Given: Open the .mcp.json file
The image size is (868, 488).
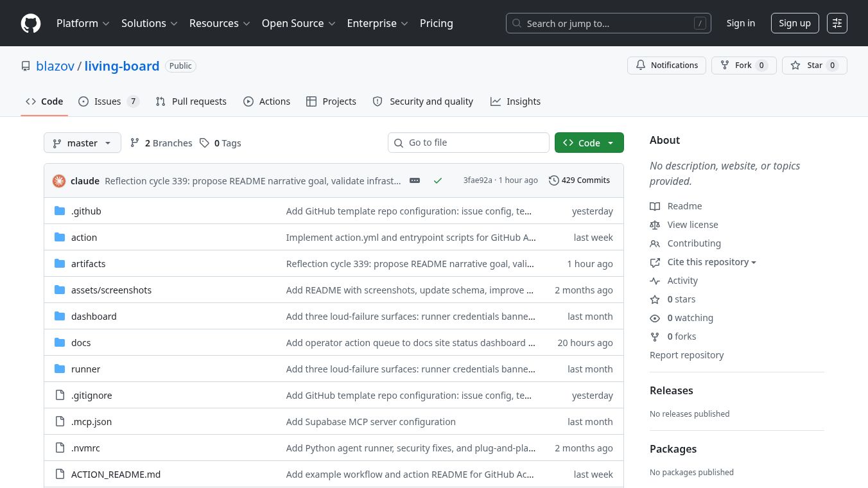Looking at the screenshot, I should (x=91, y=422).
